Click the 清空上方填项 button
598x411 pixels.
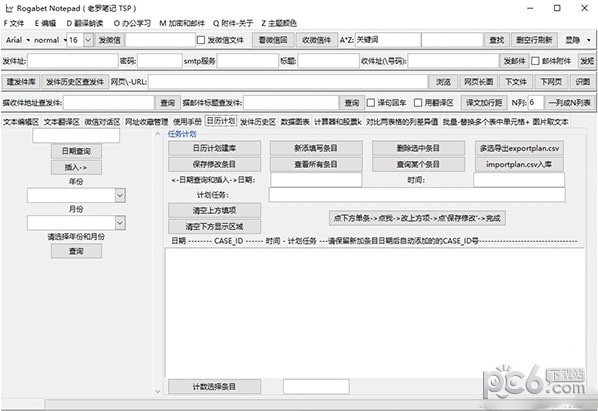214,210
